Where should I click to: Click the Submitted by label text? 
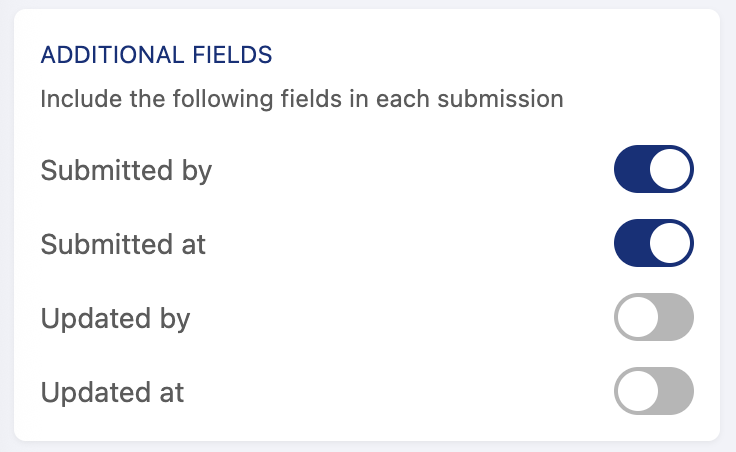point(126,171)
